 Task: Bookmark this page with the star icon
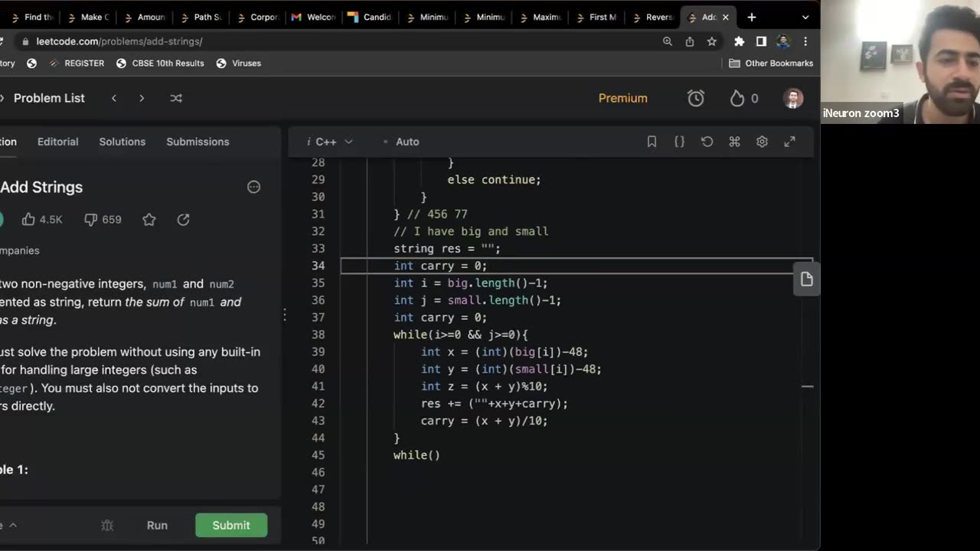(x=712, y=41)
